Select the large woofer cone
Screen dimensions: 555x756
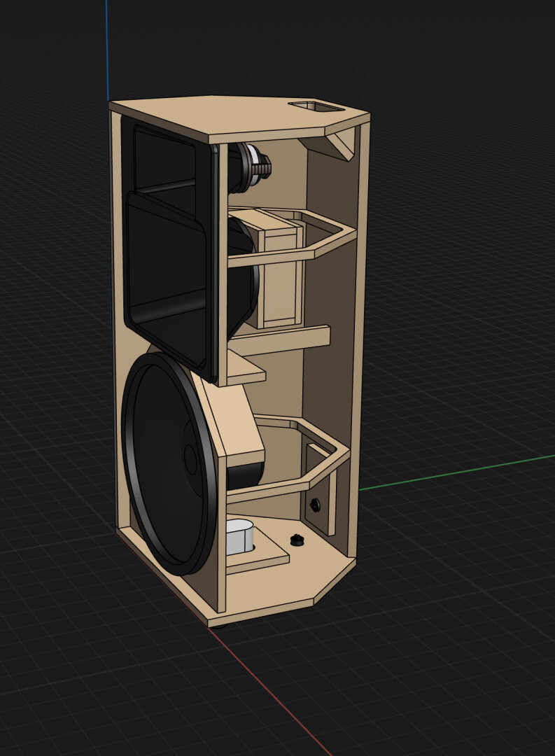pyautogui.click(x=169, y=464)
